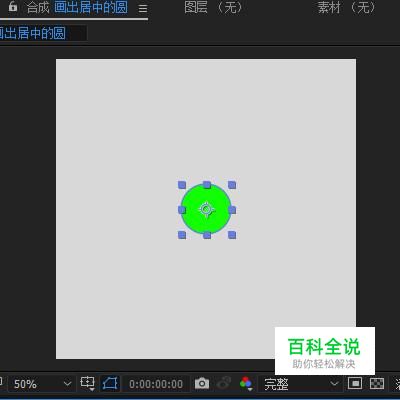The width and height of the screenshot is (400, 400).
Task: Select the 合成 画出居中的圆 panel tab
Action: tap(77, 7)
